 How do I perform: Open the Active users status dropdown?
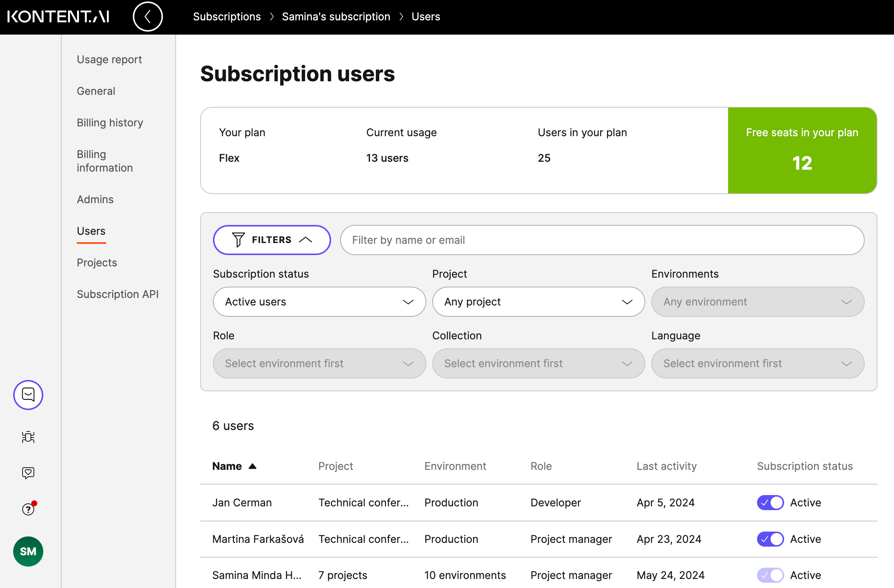coord(319,302)
